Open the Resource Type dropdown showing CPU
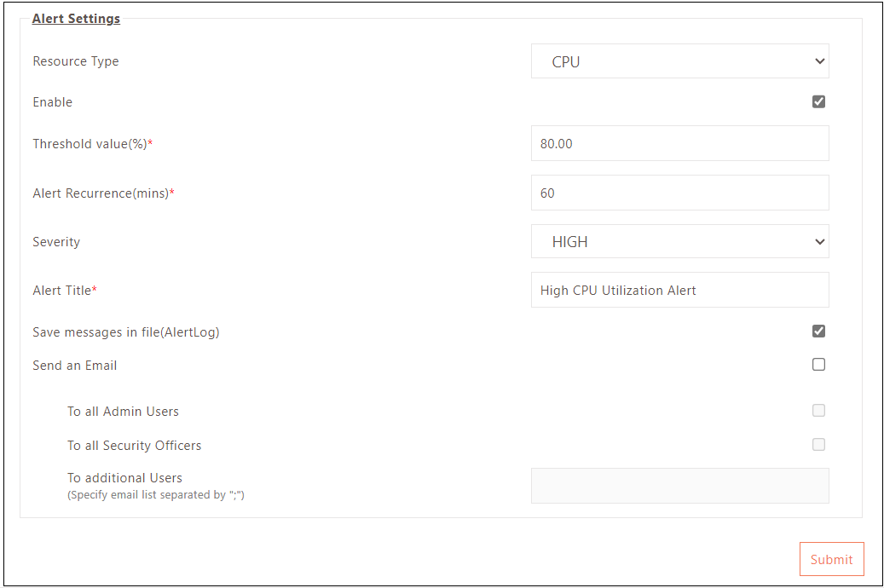Viewport: 884px width, 588px height. click(x=679, y=61)
